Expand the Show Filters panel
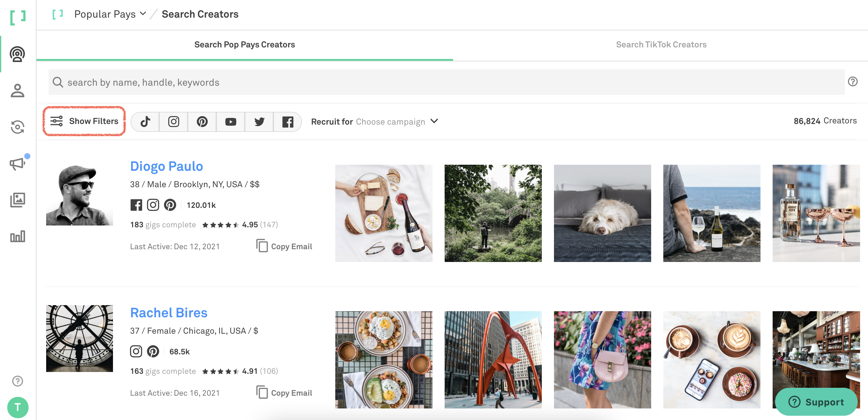This screenshot has width=868, height=420. click(x=84, y=121)
